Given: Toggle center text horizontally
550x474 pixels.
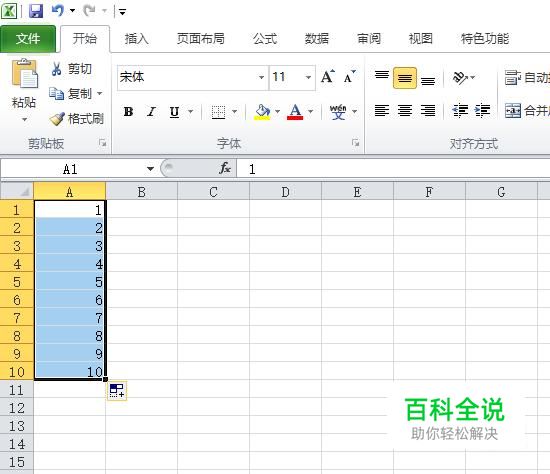Looking at the screenshot, I should [405, 111].
